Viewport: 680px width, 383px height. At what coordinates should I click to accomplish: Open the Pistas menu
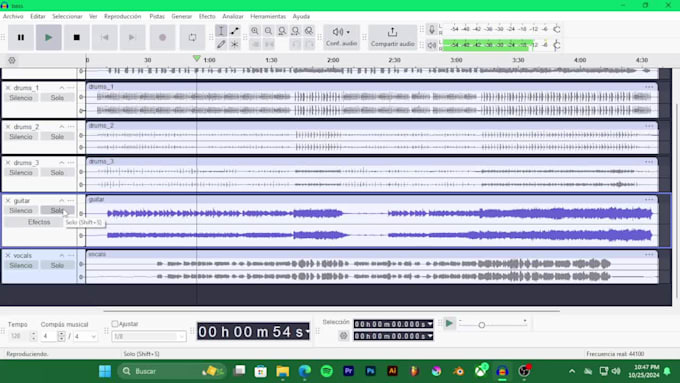pyautogui.click(x=157, y=16)
